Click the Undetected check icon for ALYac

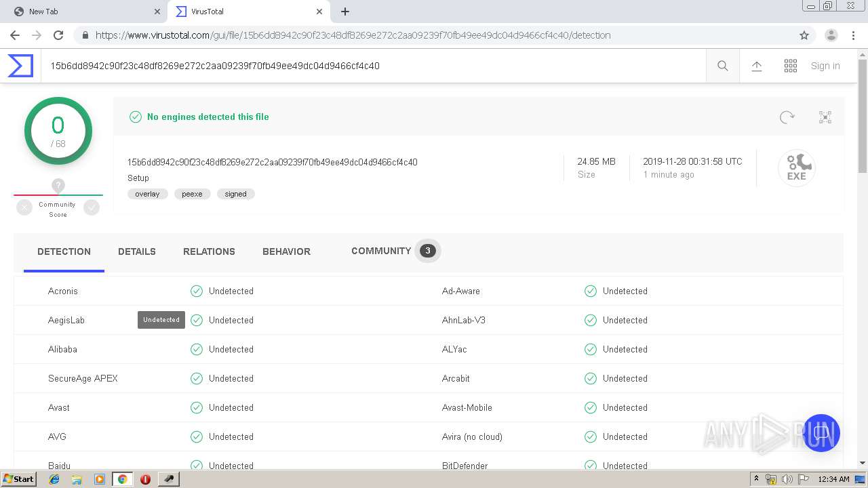point(591,349)
